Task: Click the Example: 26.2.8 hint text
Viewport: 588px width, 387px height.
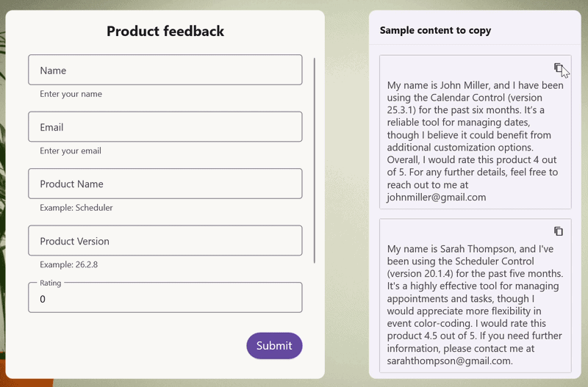Action: click(68, 264)
